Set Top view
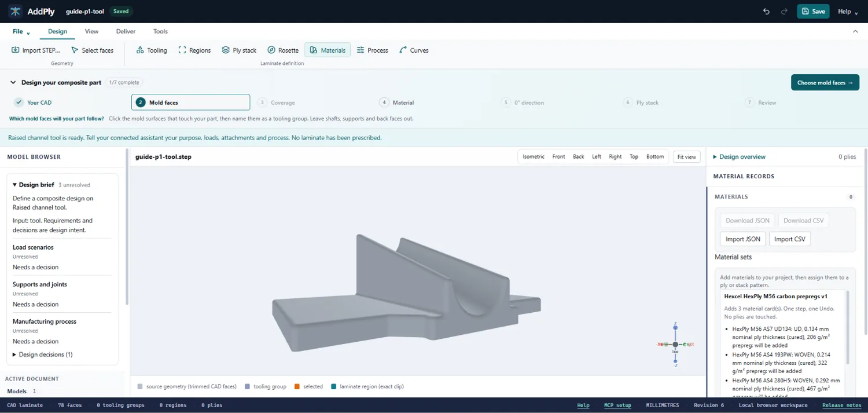Image resolution: width=868 pixels, height=413 pixels. (x=634, y=157)
